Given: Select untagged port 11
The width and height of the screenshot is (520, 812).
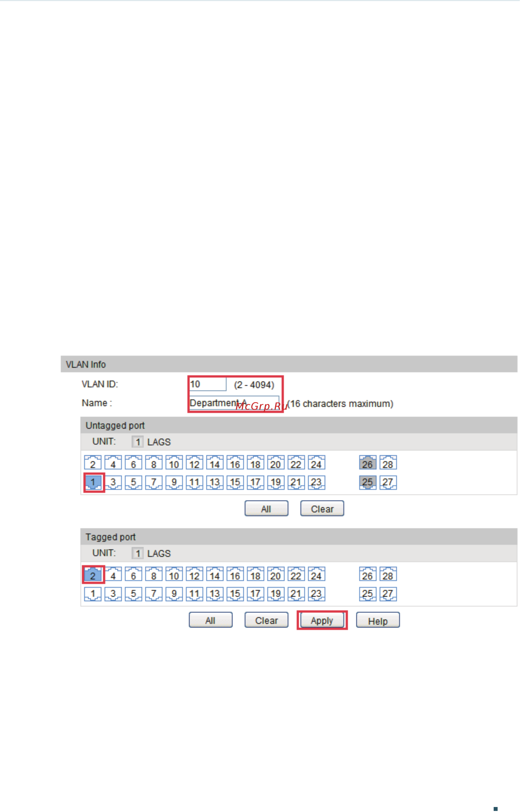Looking at the screenshot, I should point(194,483).
